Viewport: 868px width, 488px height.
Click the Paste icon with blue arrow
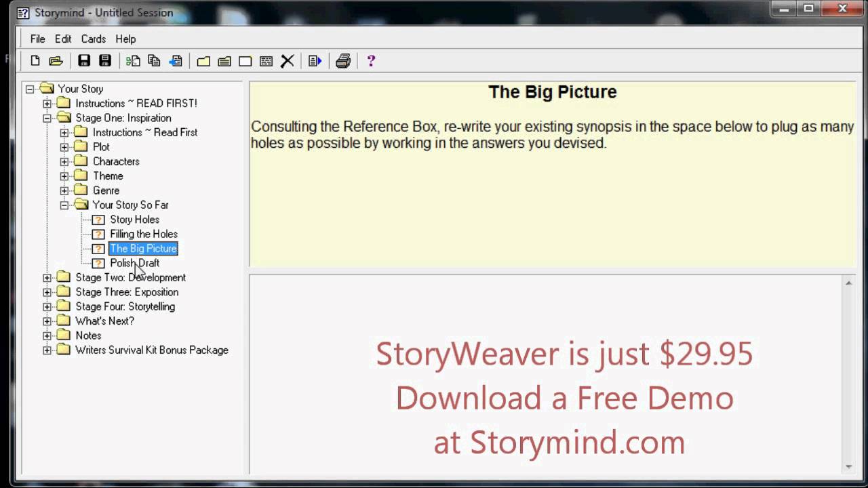pos(176,61)
